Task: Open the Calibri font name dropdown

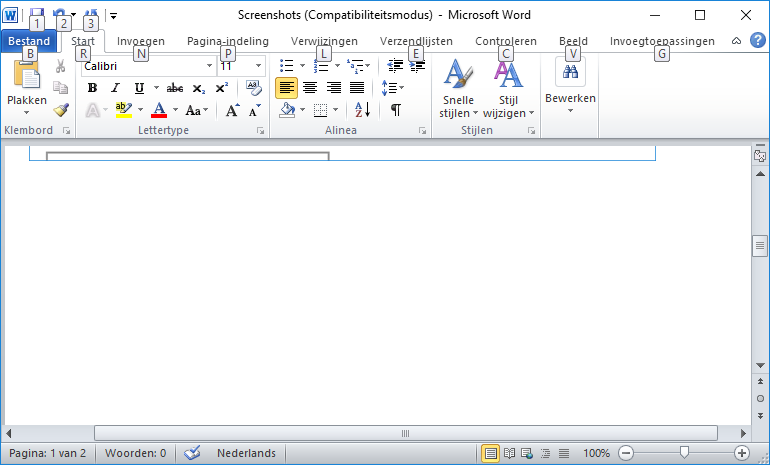Action: (x=209, y=66)
